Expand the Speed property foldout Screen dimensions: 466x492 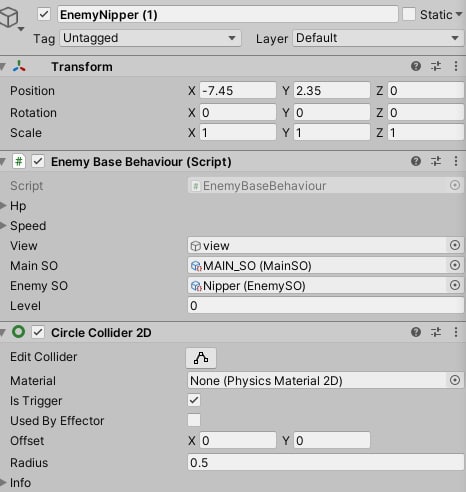pyautogui.click(x=3, y=226)
